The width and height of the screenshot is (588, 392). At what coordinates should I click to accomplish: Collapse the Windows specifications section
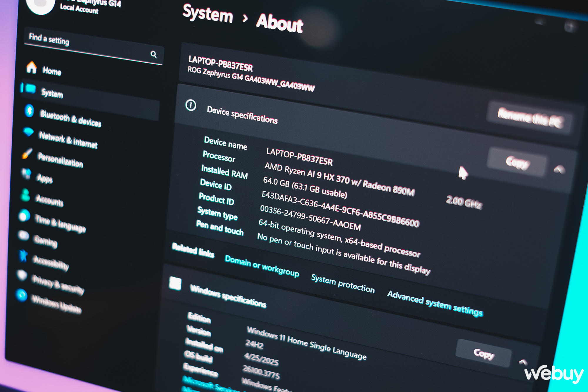tap(523, 362)
